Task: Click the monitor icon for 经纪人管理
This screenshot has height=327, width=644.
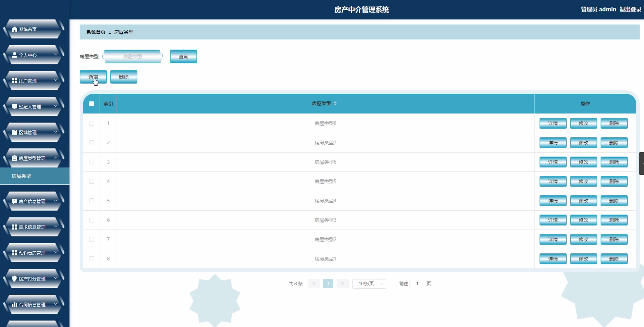Action: point(15,106)
